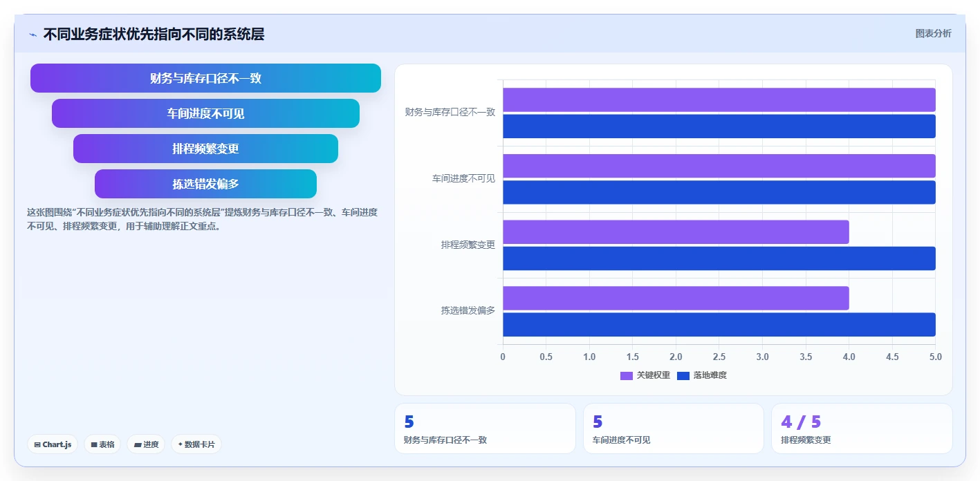This screenshot has height=481, width=980.
Task: Click the data card showing 4 / 5
Action: (x=862, y=428)
